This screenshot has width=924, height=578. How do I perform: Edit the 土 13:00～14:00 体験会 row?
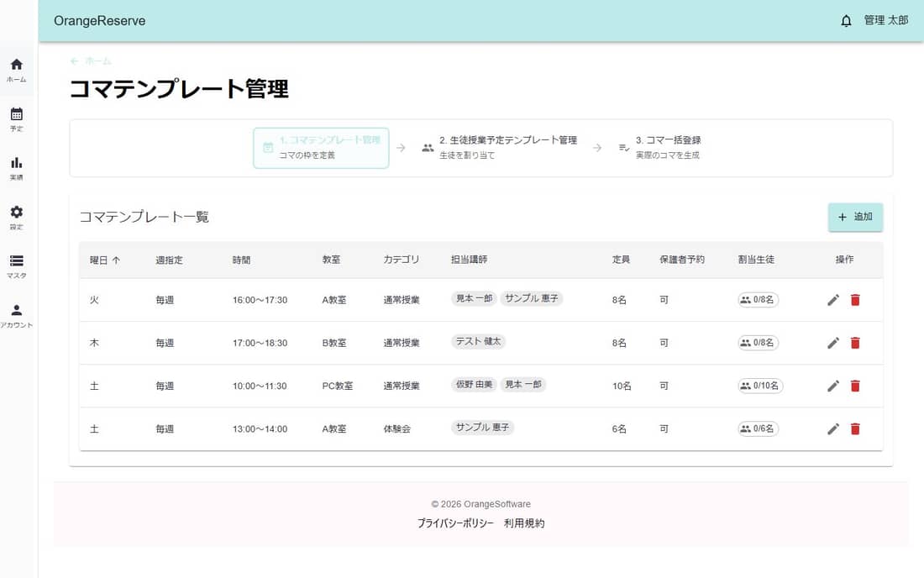pos(832,429)
